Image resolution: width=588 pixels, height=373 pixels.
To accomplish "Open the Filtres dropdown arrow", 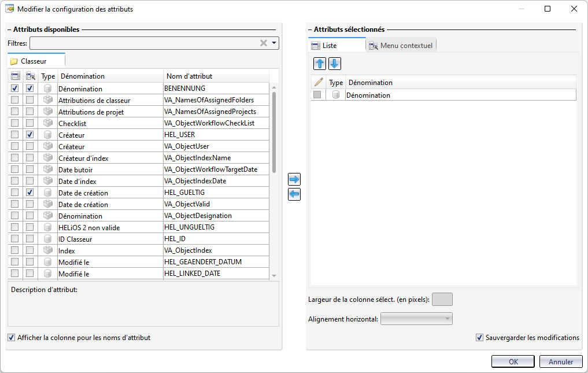I will 274,43.
